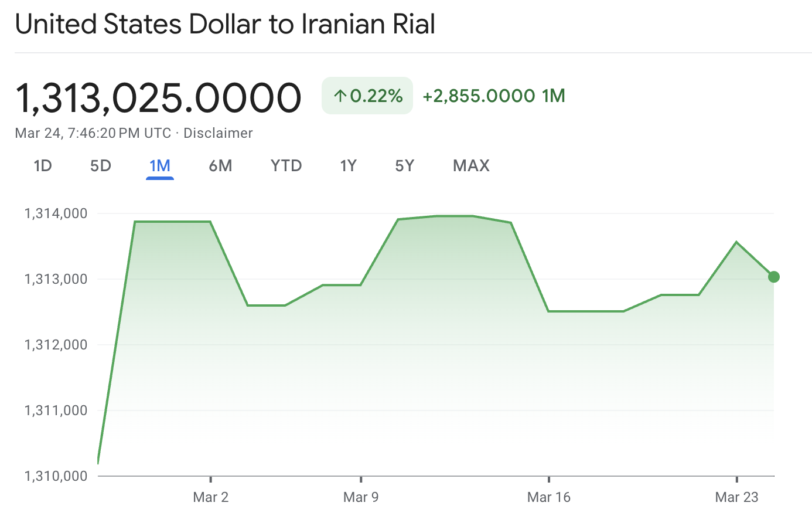
Task: Click the Mar 23 axis label
Action: pyautogui.click(x=737, y=497)
